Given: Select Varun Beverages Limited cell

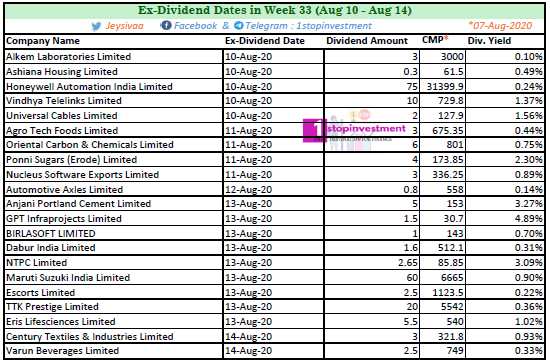Looking at the screenshot, I should 114,351.
